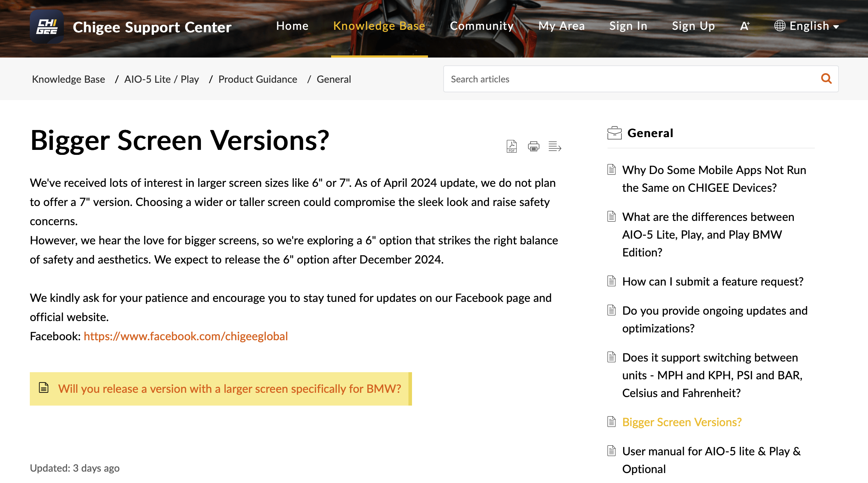The height and width of the screenshot is (483, 868).
Task: Open Knowledge Base breadcrumb link
Action: point(68,79)
